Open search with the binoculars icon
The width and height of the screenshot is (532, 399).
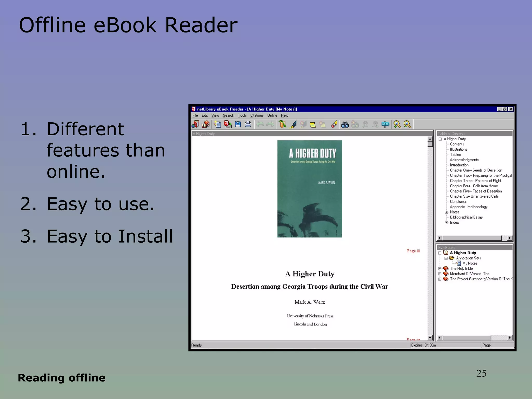[345, 125]
